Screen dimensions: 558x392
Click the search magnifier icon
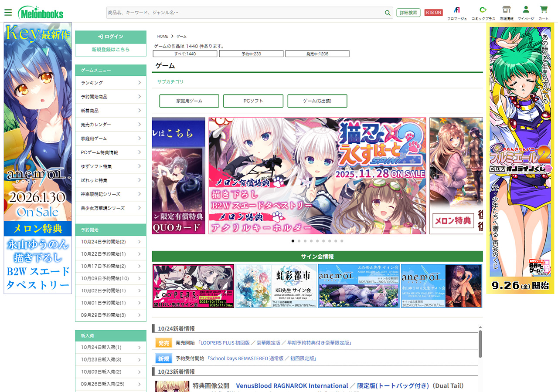coord(388,13)
